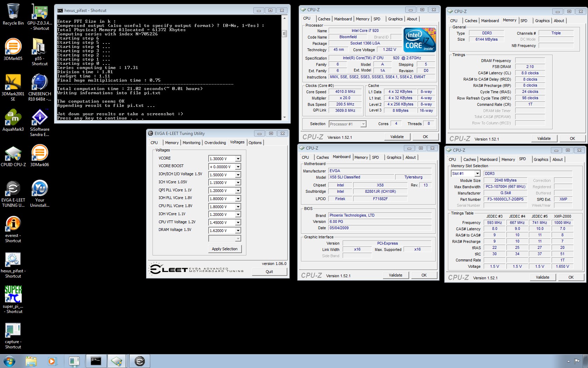Click the Show desktop strip on the taskbar
Image resolution: width=588 pixels, height=368 pixels.
586,361
